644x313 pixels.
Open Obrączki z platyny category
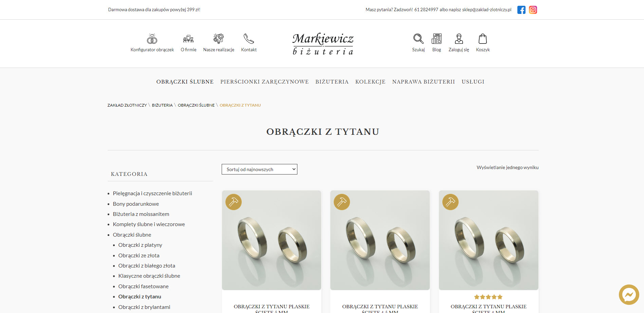click(140, 245)
